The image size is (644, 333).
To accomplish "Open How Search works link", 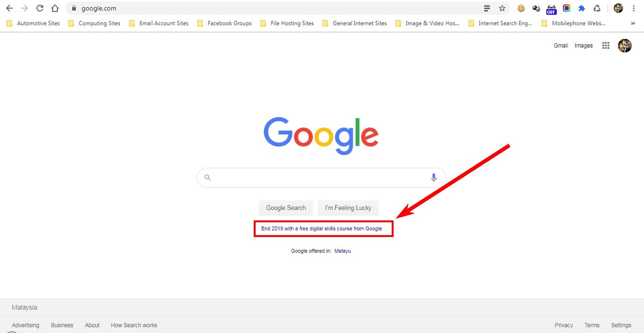I will coord(134,325).
